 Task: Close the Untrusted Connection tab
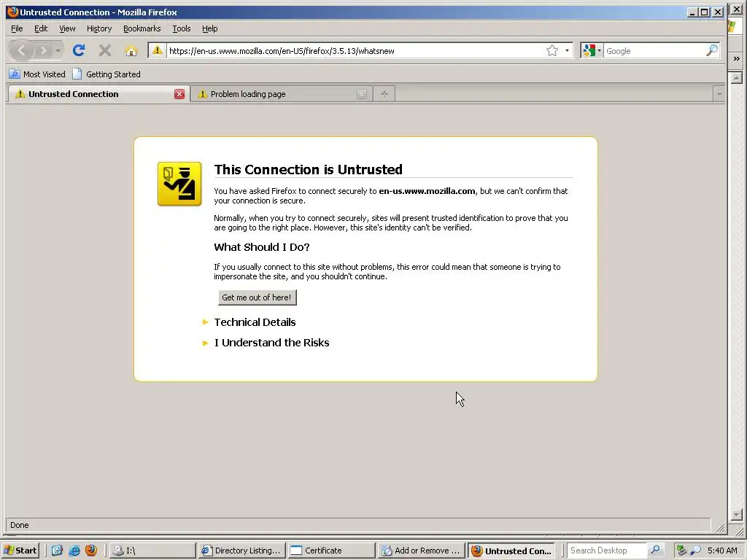(179, 94)
